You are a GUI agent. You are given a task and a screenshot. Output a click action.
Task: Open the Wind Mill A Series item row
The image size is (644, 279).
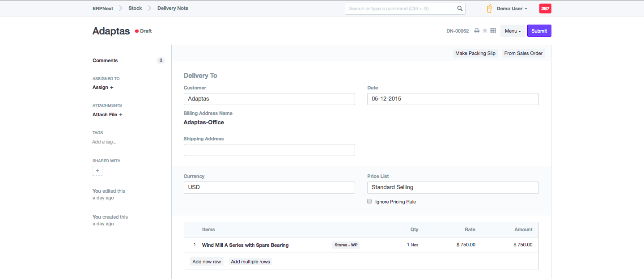[245, 245]
